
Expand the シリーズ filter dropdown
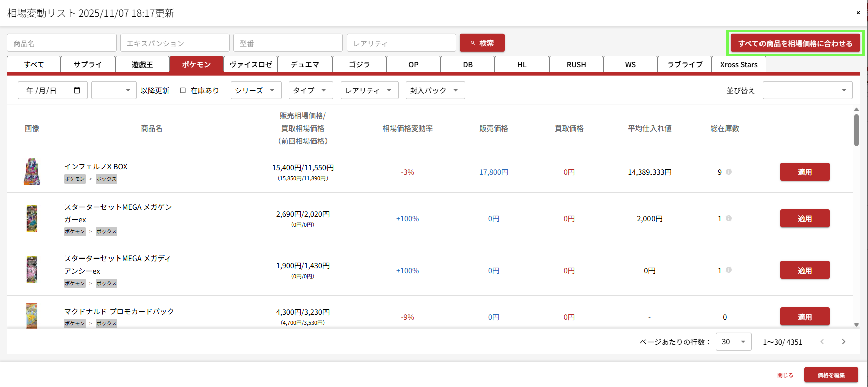[x=256, y=90]
